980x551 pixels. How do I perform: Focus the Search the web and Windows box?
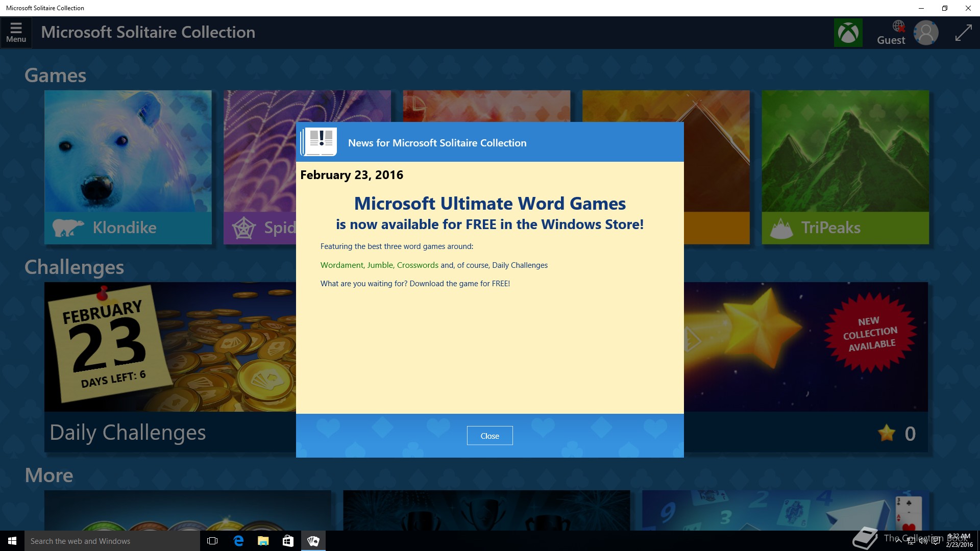click(x=112, y=541)
